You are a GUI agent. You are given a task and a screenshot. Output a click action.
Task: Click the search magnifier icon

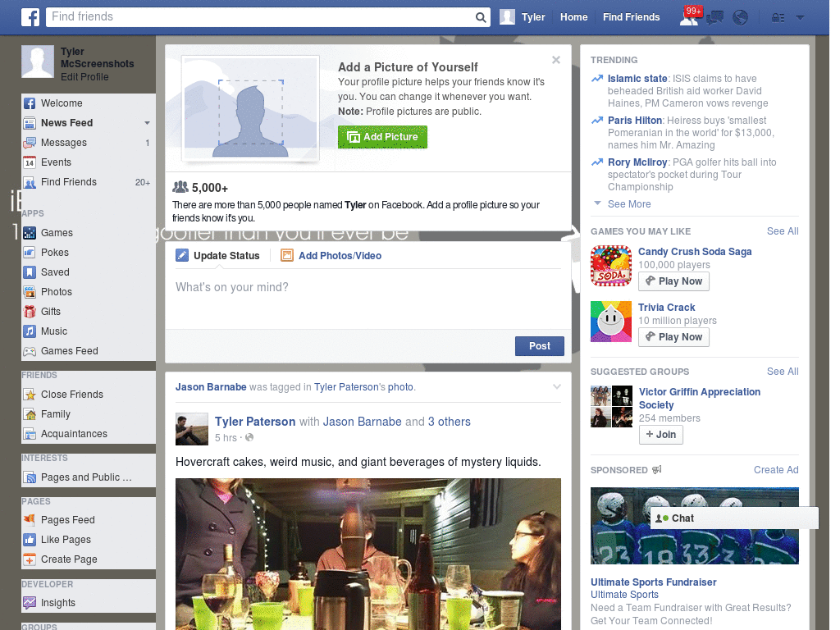pyautogui.click(x=481, y=18)
